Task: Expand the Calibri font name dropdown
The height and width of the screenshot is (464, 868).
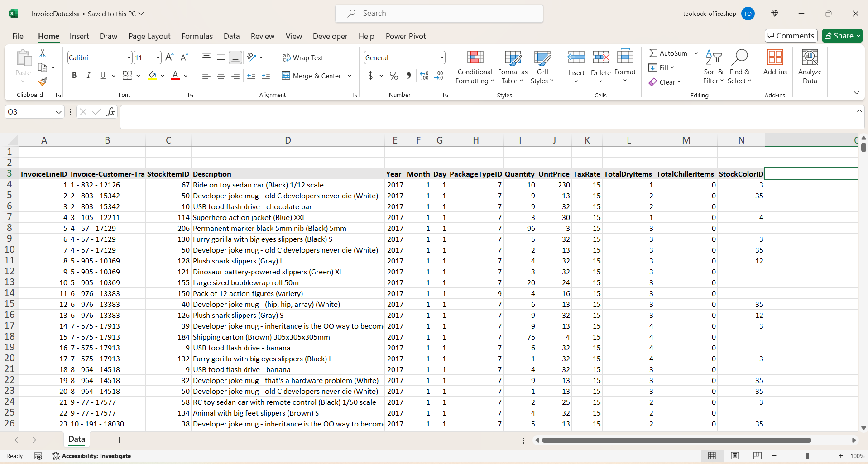Action: 129,58
